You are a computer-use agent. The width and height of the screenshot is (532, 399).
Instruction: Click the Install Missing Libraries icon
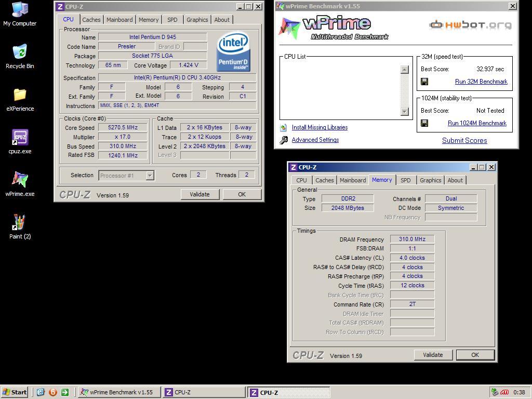click(283, 128)
